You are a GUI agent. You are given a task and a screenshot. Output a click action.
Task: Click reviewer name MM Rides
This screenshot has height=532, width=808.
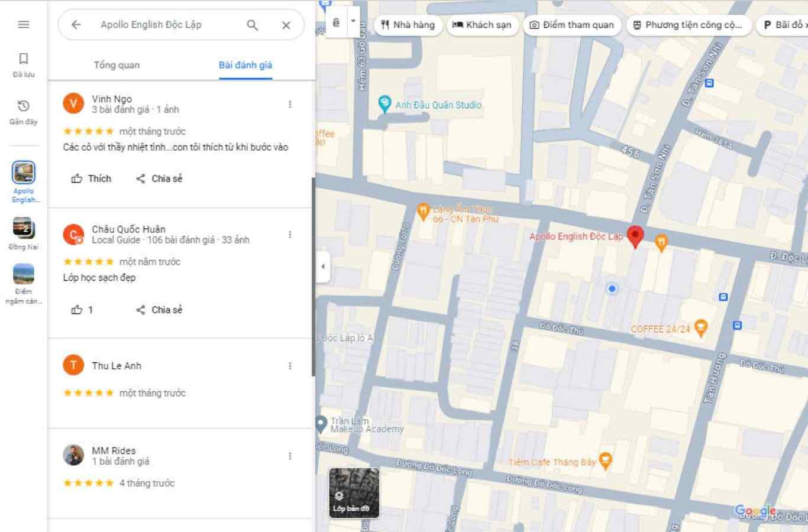[x=114, y=450]
